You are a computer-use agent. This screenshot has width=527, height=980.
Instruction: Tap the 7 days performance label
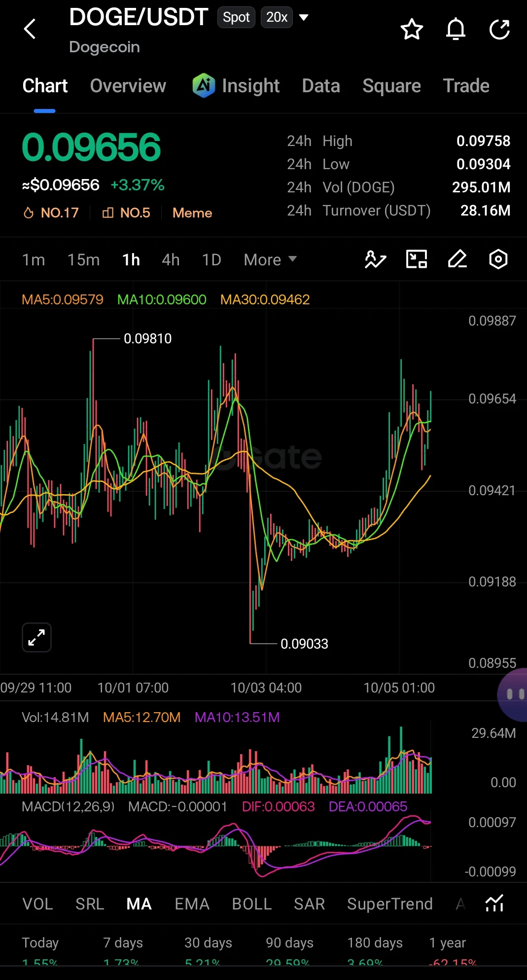coord(123,943)
